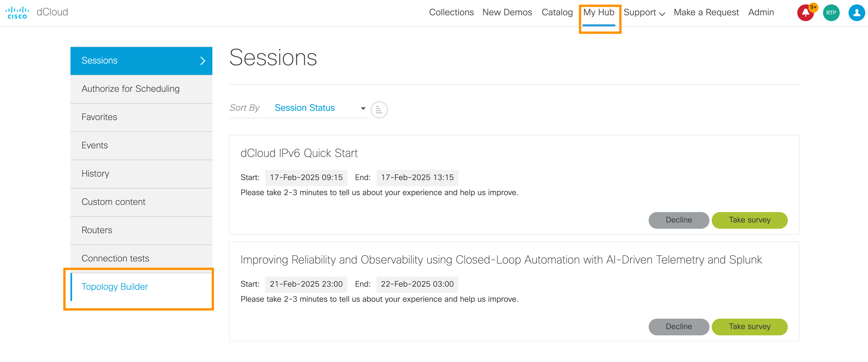This screenshot has width=868, height=362.
Task: Expand the Support menu
Action: (x=644, y=13)
